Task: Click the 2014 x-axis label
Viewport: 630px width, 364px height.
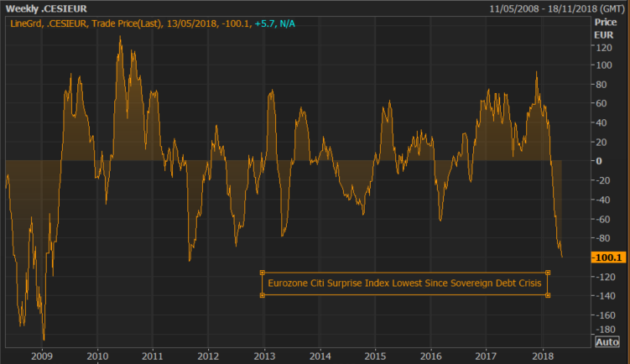Action: pos(320,356)
